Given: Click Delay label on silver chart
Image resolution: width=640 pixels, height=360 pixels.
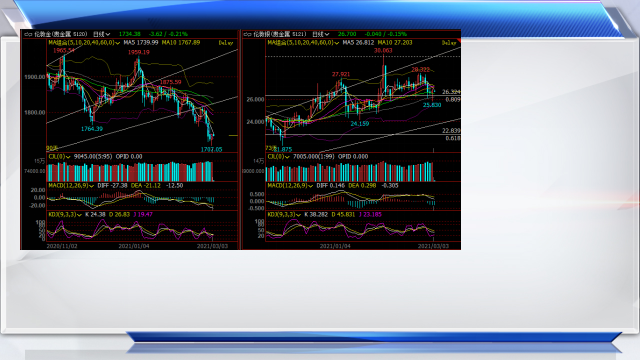Looking at the screenshot, I should (x=449, y=43).
